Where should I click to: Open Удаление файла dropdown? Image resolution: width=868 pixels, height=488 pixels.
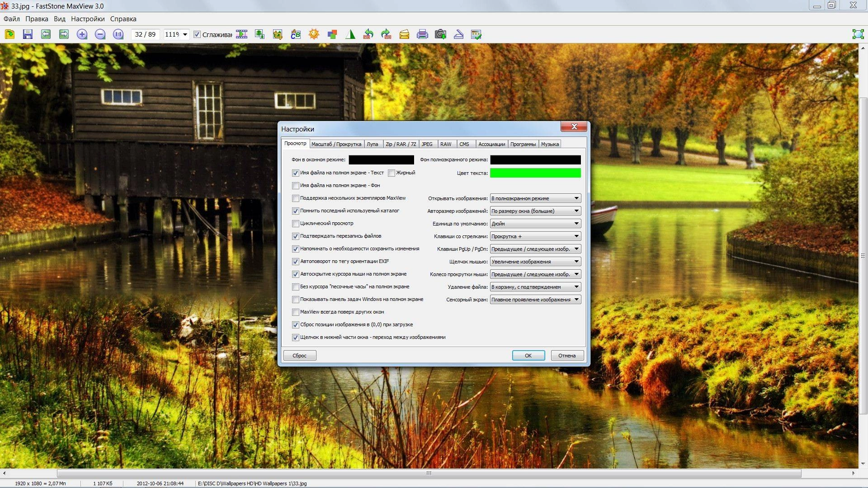coord(535,287)
